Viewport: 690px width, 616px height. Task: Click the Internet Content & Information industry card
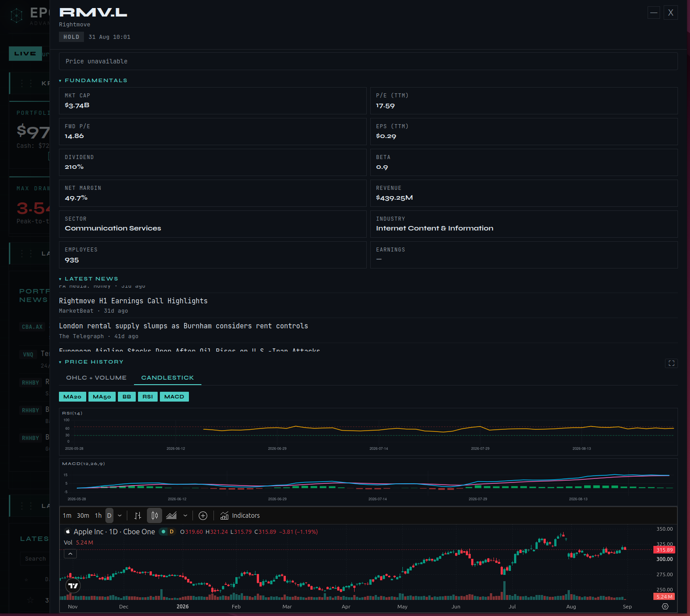[524, 224]
